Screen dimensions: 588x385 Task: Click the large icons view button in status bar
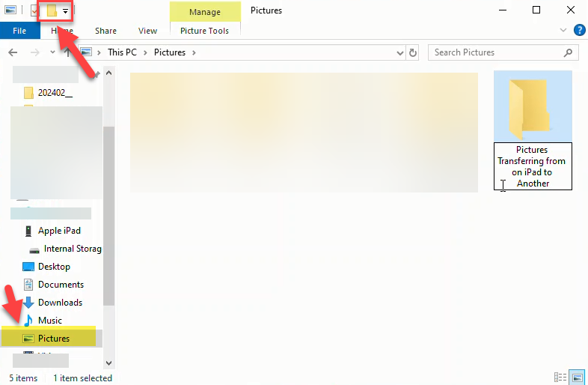[x=577, y=378]
